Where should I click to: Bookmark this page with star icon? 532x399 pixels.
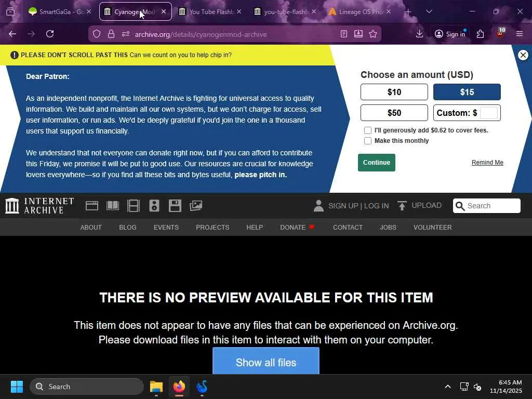[373, 34]
